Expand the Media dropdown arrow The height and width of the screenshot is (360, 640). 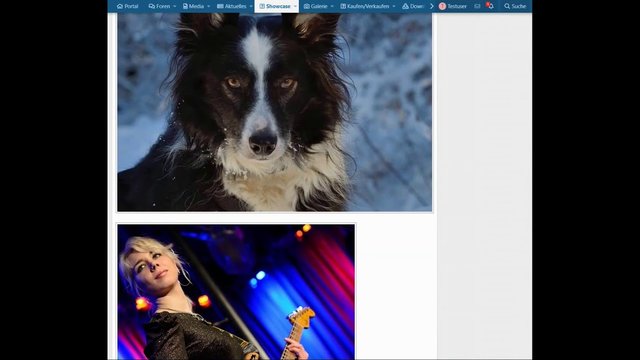click(x=209, y=6)
